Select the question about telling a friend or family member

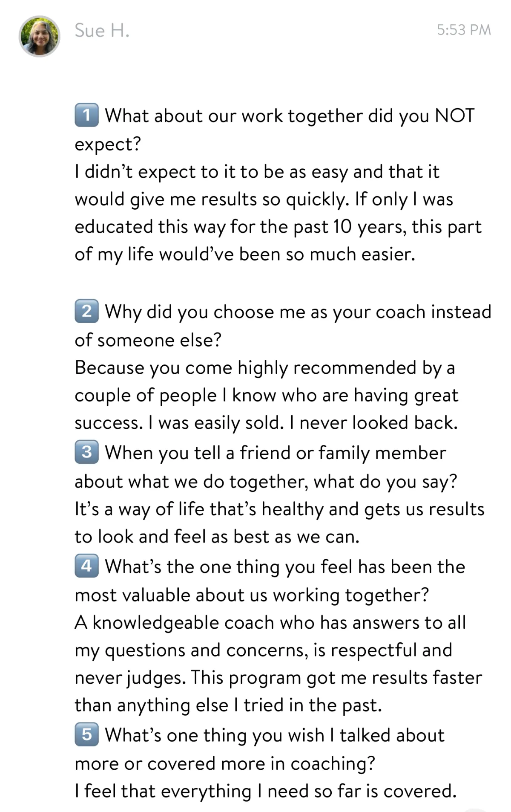[x=266, y=467]
